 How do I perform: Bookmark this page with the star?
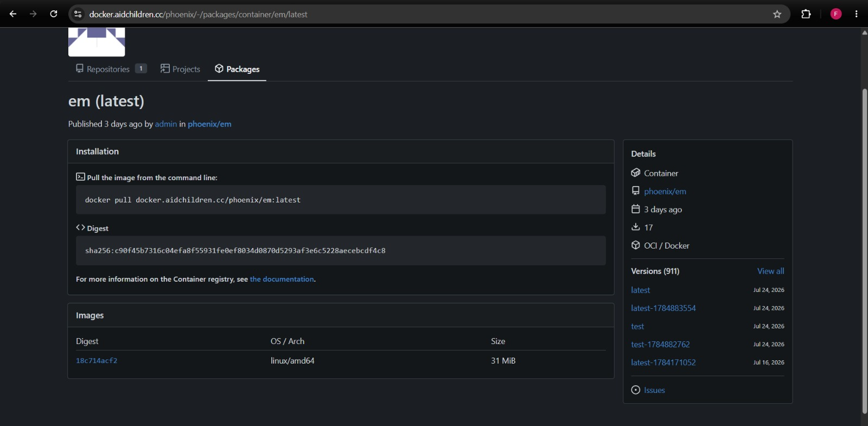[777, 14]
